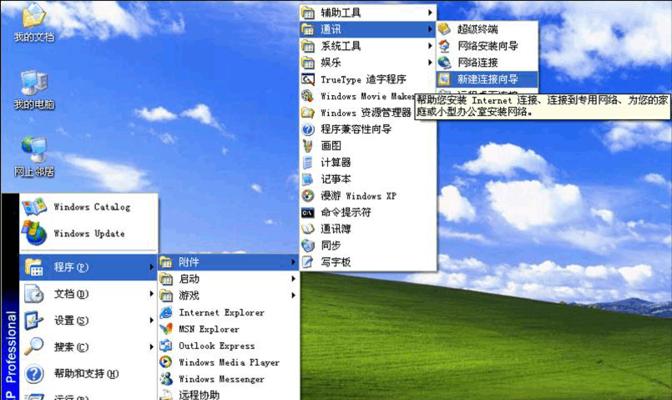The width and height of the screenshot is (672, 400).
Task: Click the Windows Update globe icon
Action: [x=34, y=233]
